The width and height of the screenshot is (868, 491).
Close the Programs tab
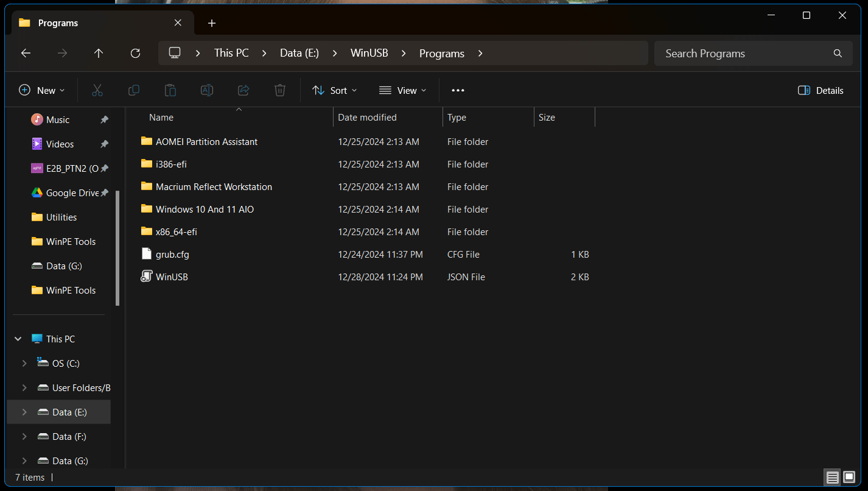(178, 23)
